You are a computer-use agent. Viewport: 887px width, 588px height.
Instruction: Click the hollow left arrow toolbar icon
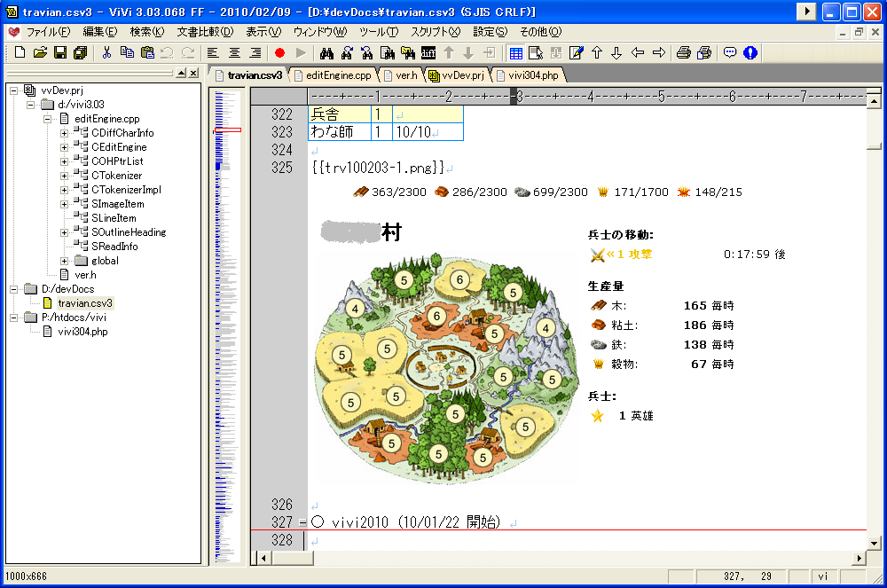coord(638,52)
